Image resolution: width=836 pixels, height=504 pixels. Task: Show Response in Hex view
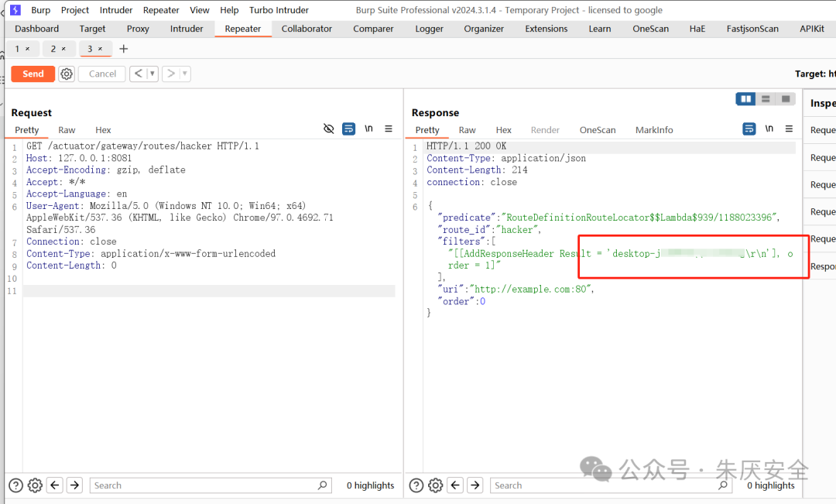(x=503, y=130)
